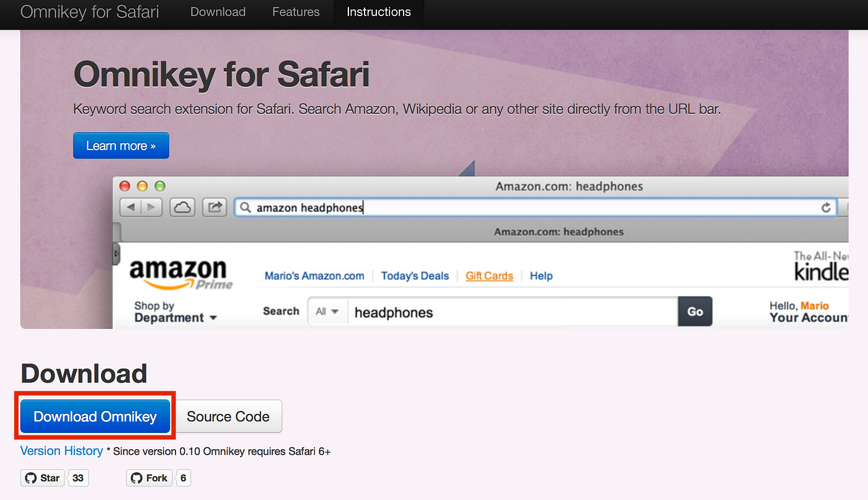Click the reload icon in URL bar
The image size is (868, 500).
click(826, 208)
